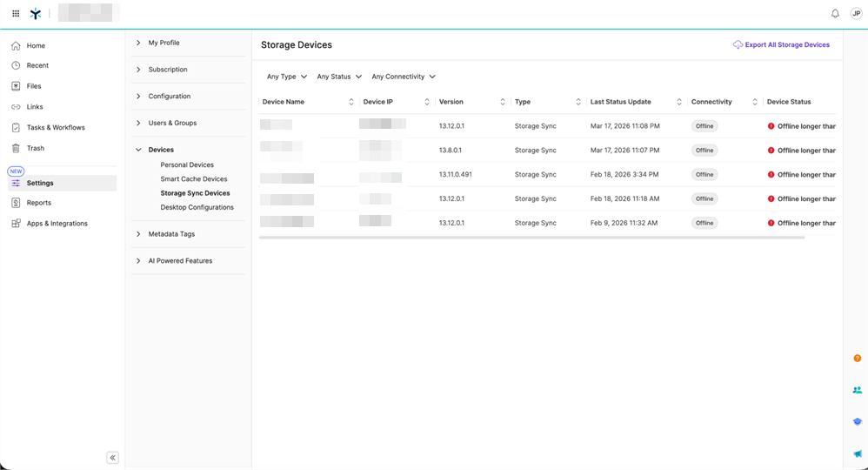
Task: Open Desktop Configurations settings page
Action: (x=197, y=207)
